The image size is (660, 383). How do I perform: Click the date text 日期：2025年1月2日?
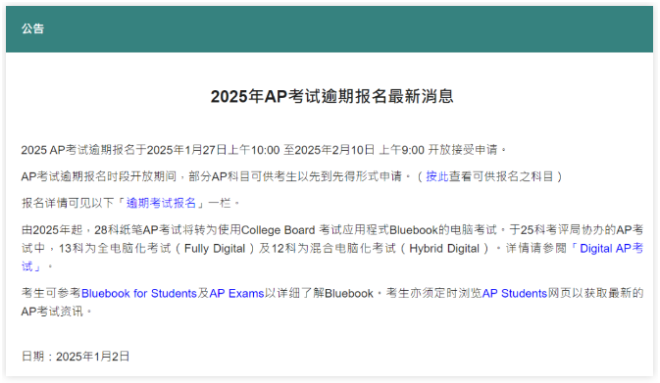point(75,356)
